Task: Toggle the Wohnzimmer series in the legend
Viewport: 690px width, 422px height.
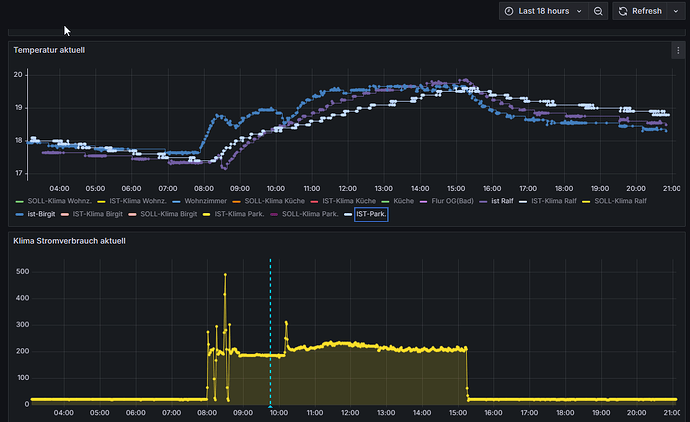Action: (208, 201)
